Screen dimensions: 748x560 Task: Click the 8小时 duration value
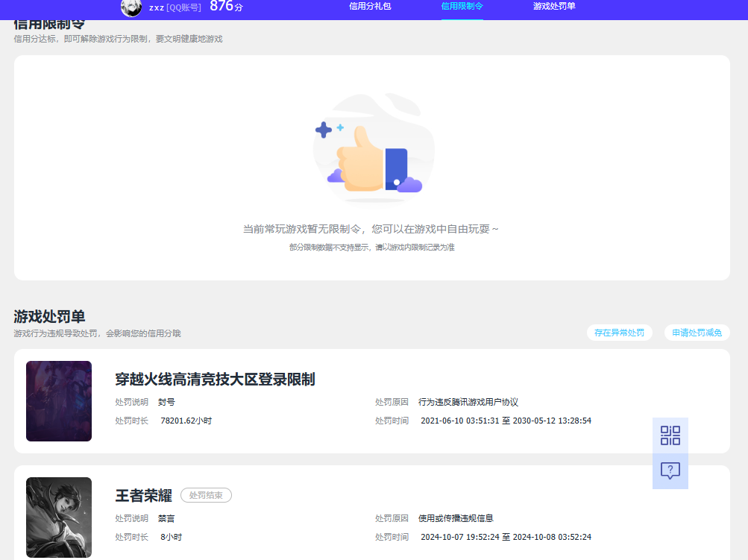[x=172, y=537]
